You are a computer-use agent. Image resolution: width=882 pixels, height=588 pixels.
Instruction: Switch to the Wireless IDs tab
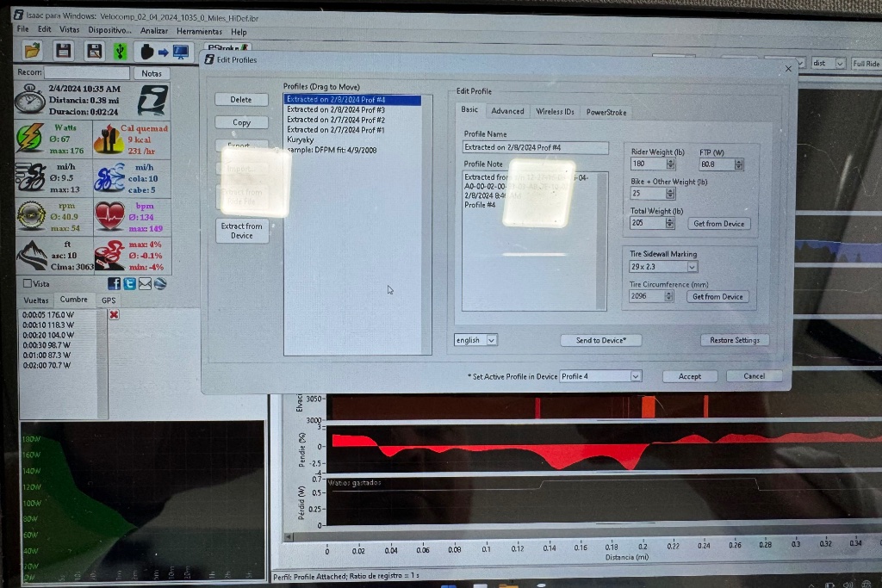point(555,112)
